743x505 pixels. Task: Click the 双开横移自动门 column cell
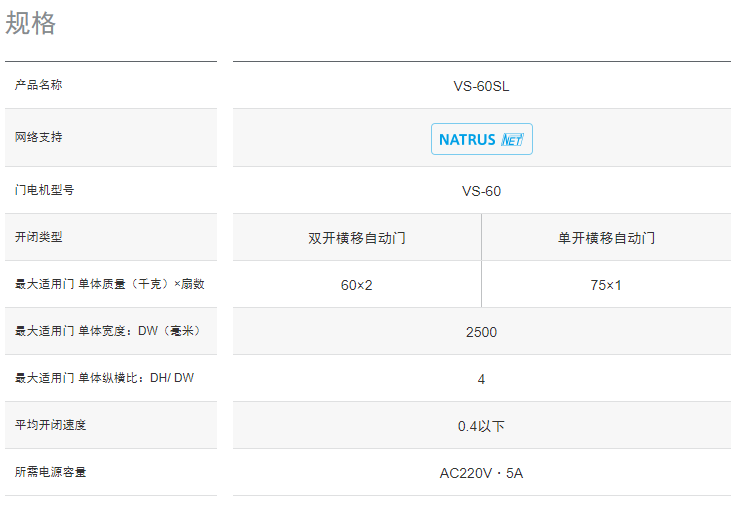[x=357, y=238]
